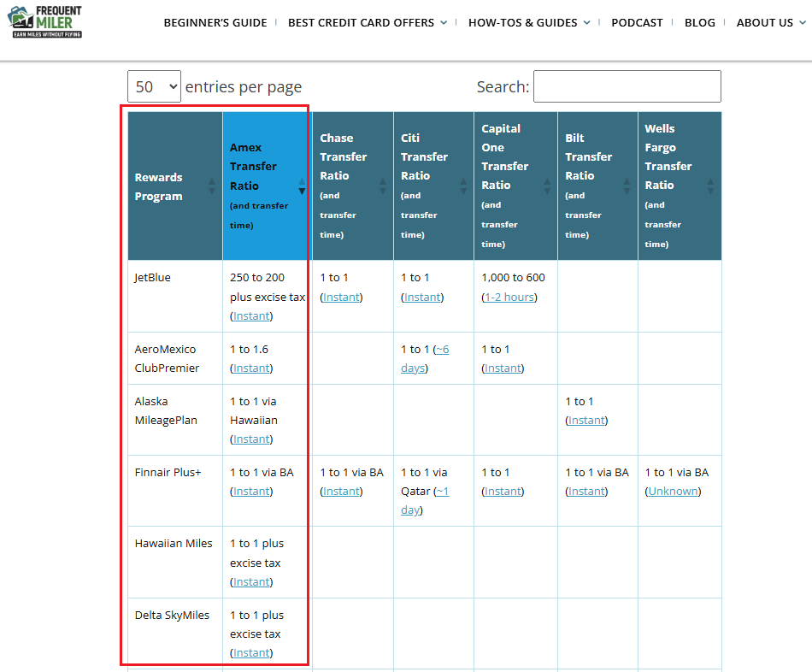Open Finnair Plus+ Bilt Instant link

(586, 492)
